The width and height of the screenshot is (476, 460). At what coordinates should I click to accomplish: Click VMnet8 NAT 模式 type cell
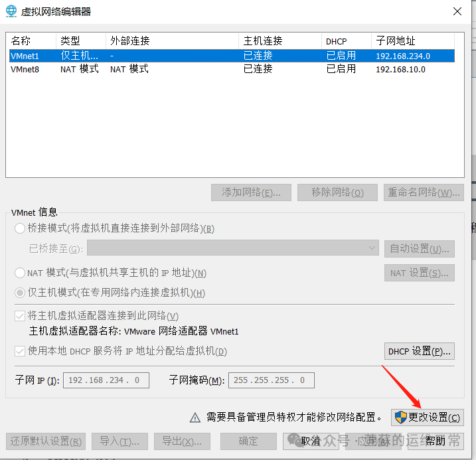(x=80, y=69)
